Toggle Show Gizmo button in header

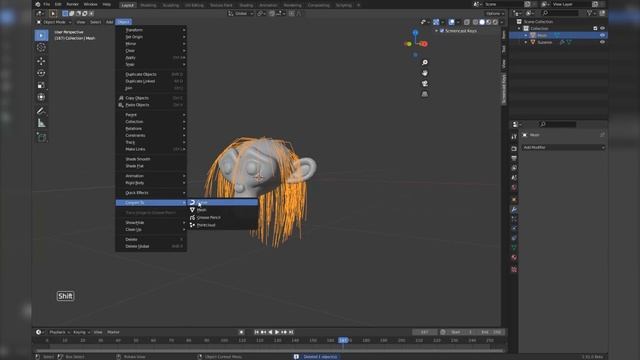click(x=436, y=22)
